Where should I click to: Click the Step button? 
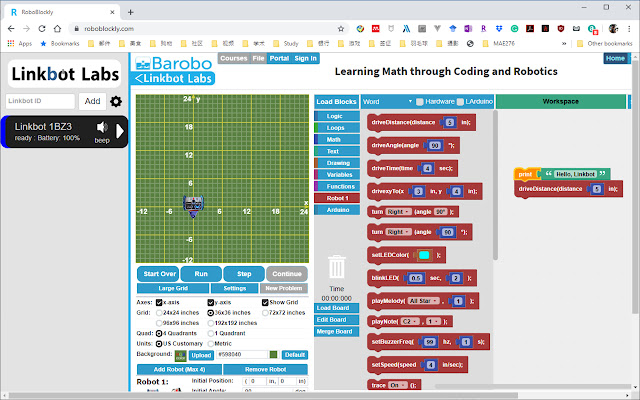click(244, 274)
